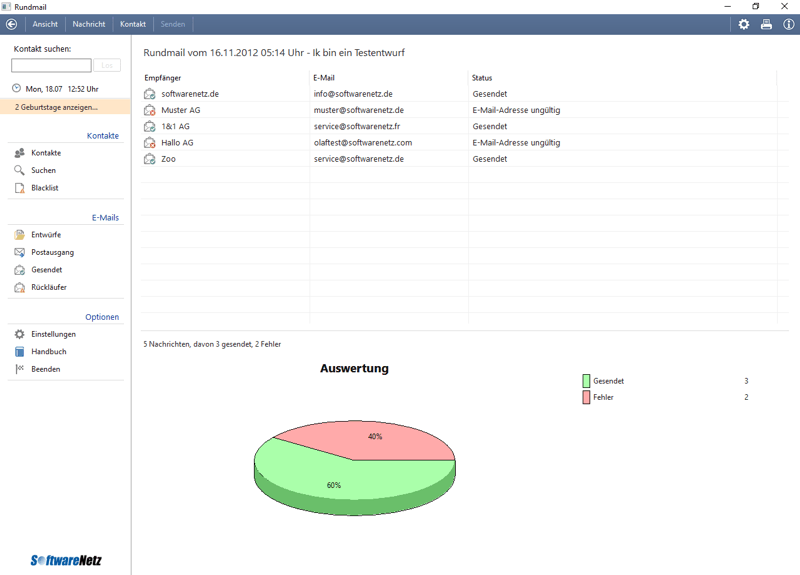Click the '2 Geburtstage anzeigen...' link
This screenshot has width=800, height=575.
pos(56,107)
